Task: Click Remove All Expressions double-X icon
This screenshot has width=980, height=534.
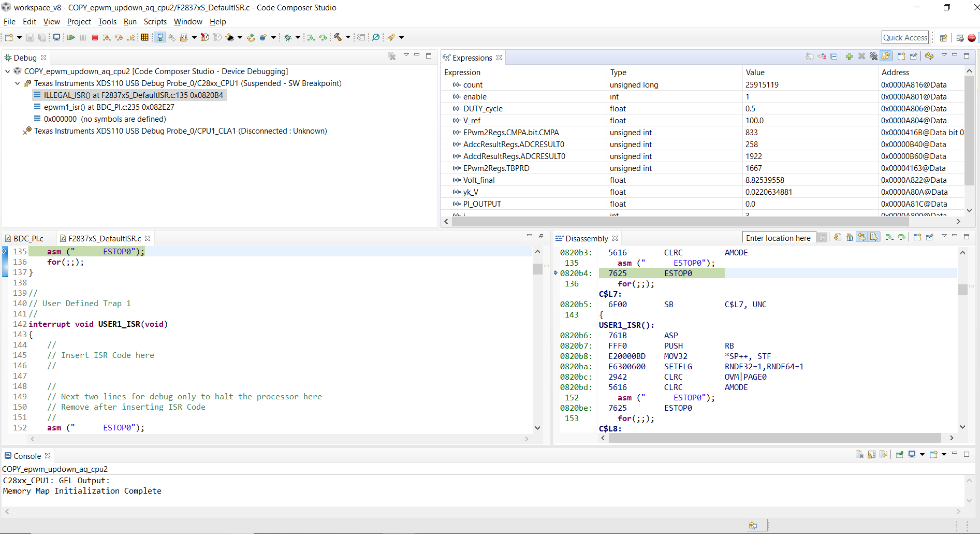Action: [873, 56]
